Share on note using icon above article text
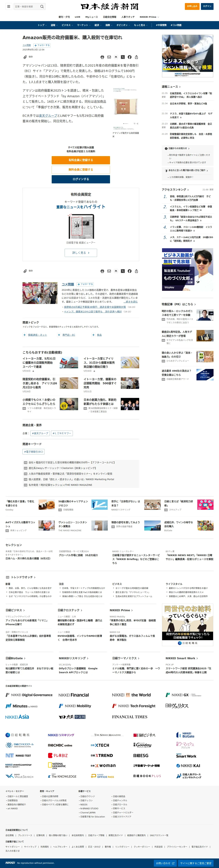This screenshot has width=219, height=868. pos(116,57)
